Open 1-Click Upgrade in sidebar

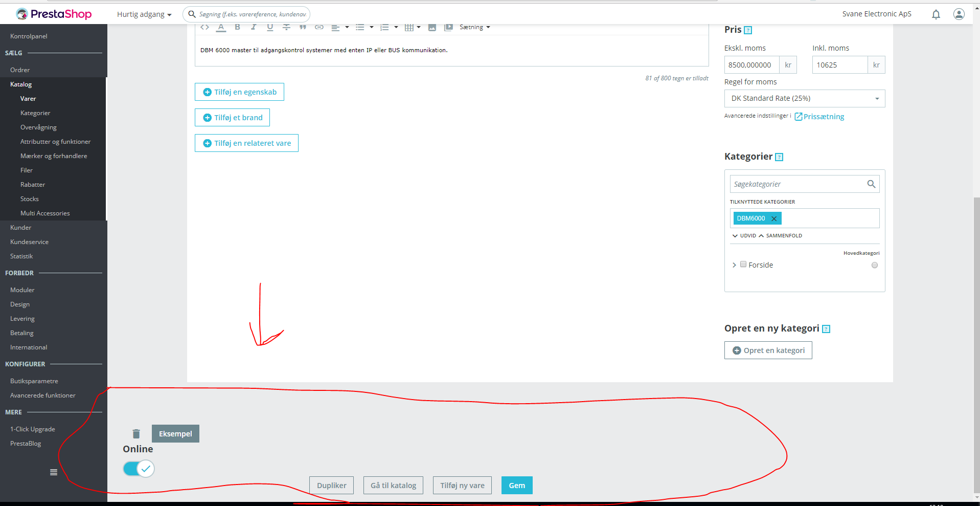click(x=33, y=429)
